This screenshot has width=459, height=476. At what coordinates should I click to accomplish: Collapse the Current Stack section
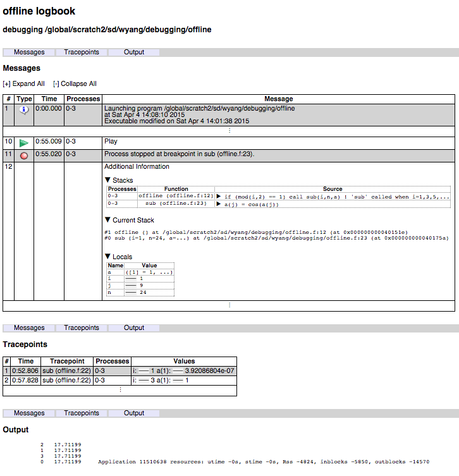click(x=107, y=220)
